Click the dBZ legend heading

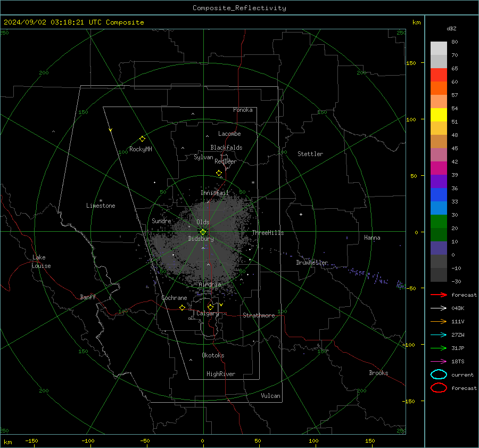point(451,28)
